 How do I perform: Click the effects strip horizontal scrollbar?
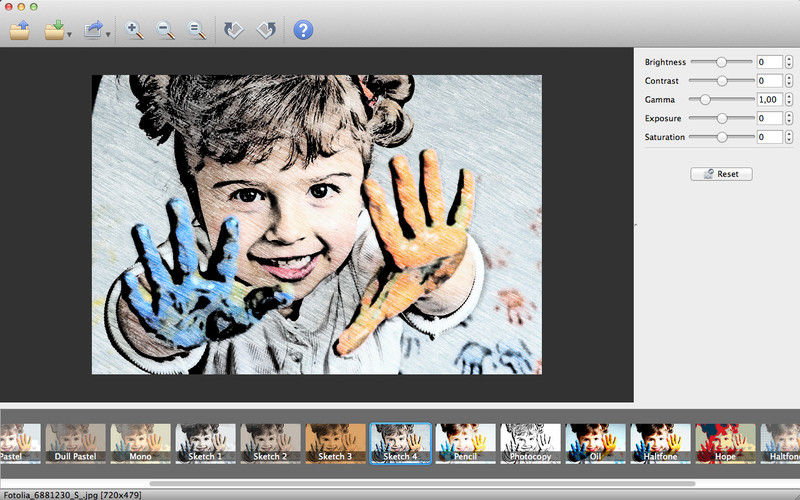[422, 483]
